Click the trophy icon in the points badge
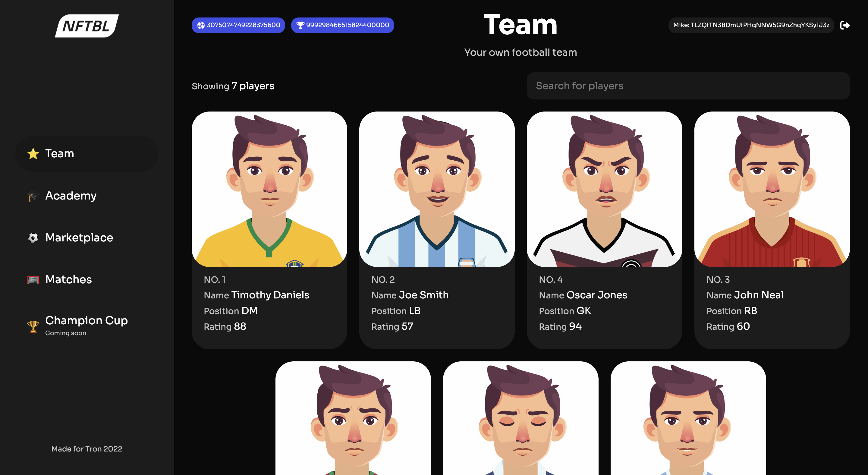Viewport: 868px width, 475px height. [300, 25]
